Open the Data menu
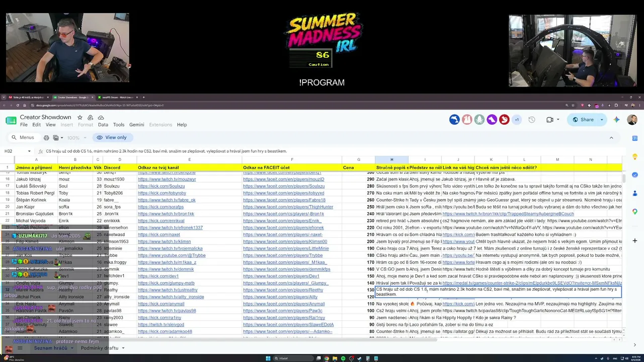 103,125
